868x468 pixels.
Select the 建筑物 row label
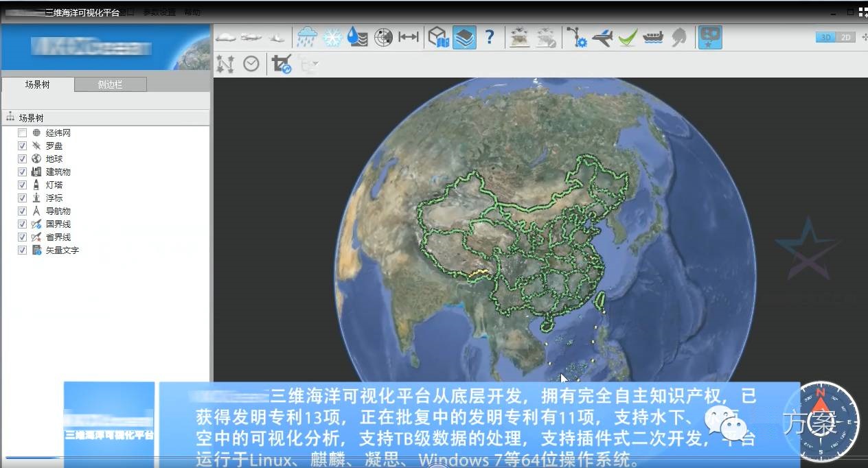pos(58,172)
